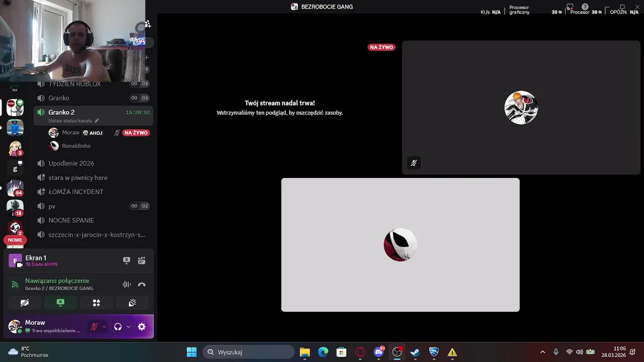Open the activities launcher button
644x362 pixels.
click(97, 303)
